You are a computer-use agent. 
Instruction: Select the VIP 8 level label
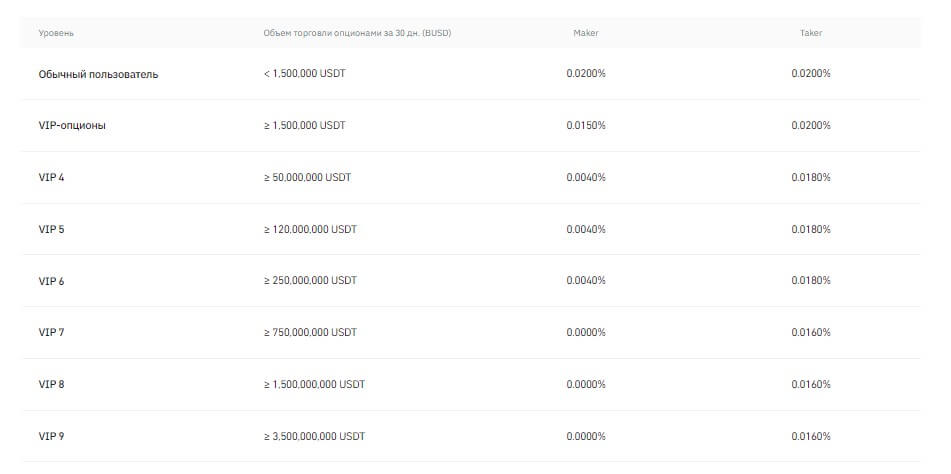point(52,384)
